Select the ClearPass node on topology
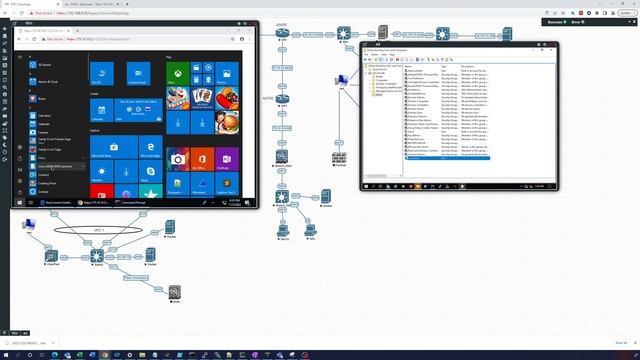The image size is (640, 360). pos(51,256)
